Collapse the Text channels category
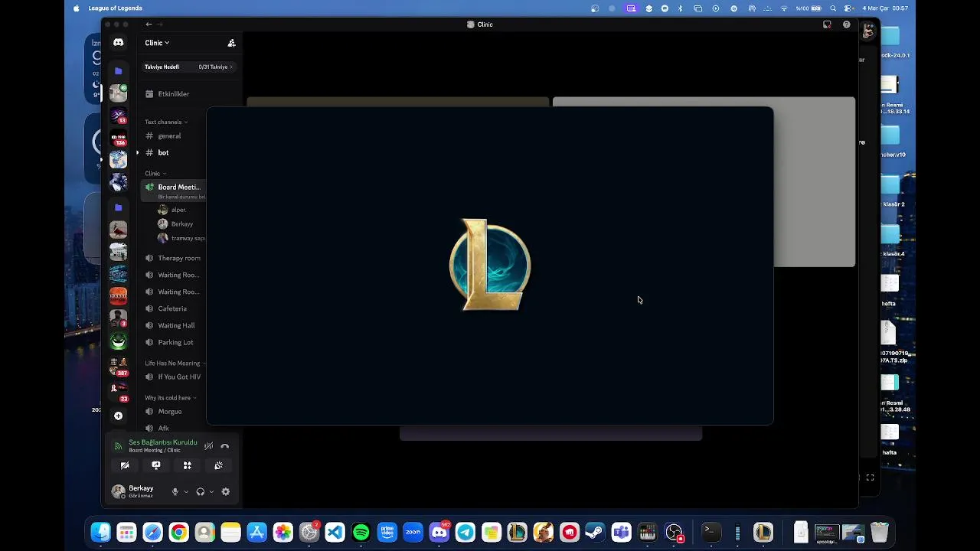Screen dimensions: 980x551 166,122
